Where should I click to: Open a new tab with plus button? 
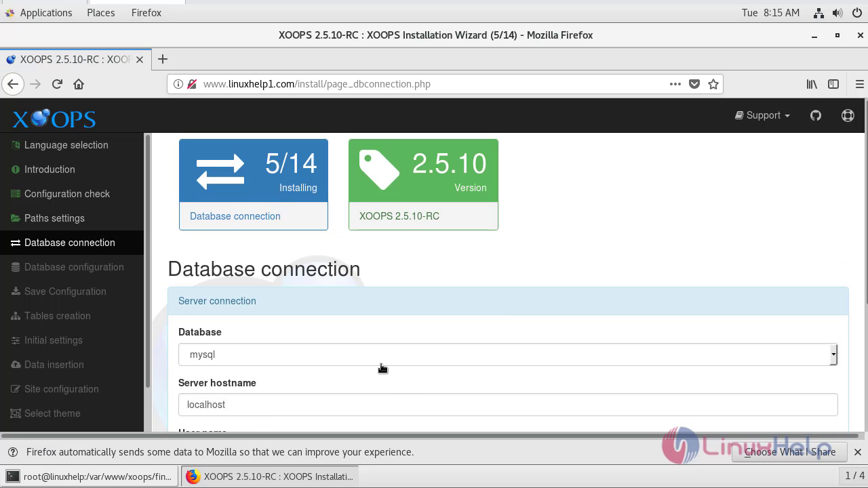click(x=162, y=59)
